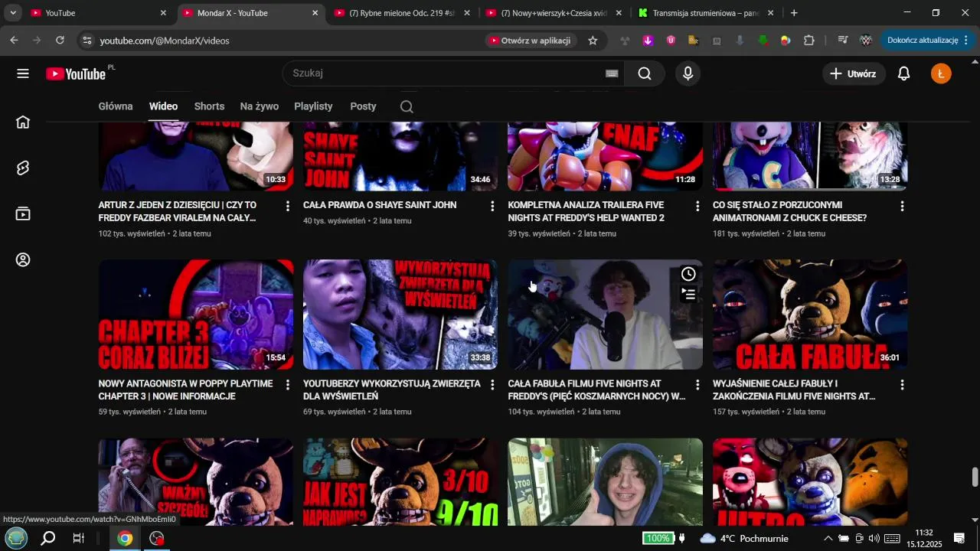The image size is (980, 551).
Task: Bookmark this page with the star icon
Action: pos(593,41)
